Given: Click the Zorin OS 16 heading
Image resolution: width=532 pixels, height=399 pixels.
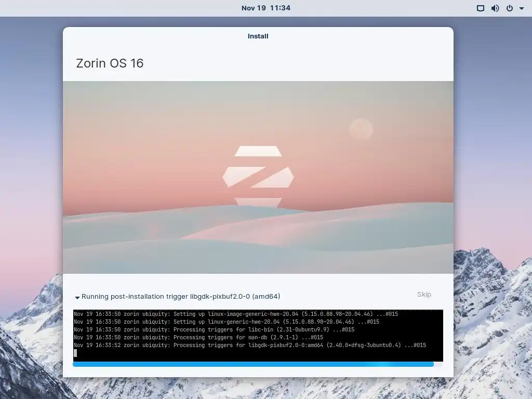Looking at the screenshot, I should 110,63.
